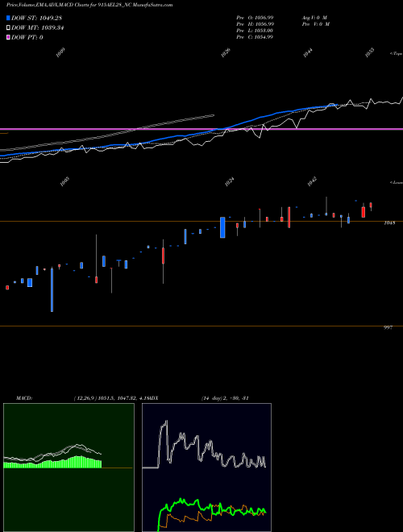Select the 'DOW MT: 1039.34' legend text

click(38, 28)
